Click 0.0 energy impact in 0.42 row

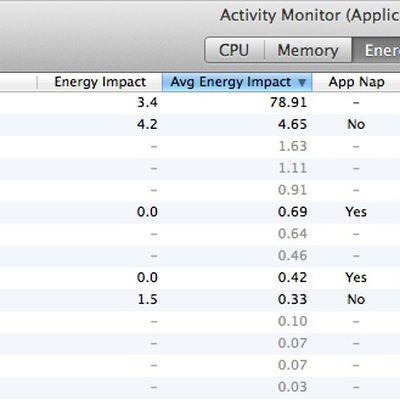click(x=147, y=278)
